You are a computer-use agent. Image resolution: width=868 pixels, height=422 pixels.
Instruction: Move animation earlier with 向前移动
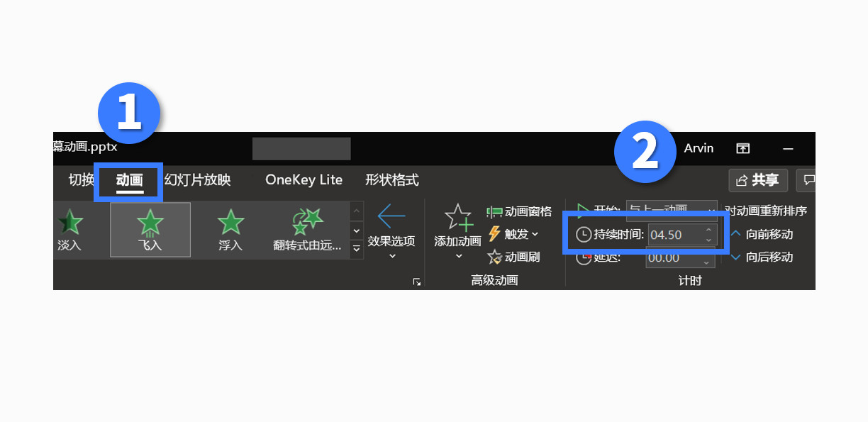[762, 234]
